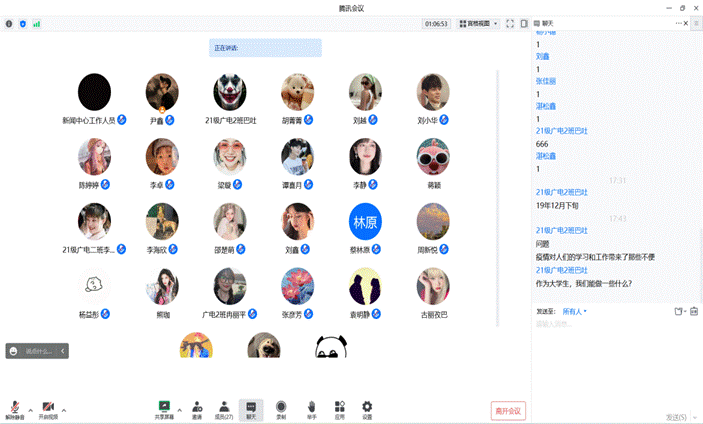Viewport: 703px width, 424px height.
Task: Check the green network signal icon
Action: 37,24
